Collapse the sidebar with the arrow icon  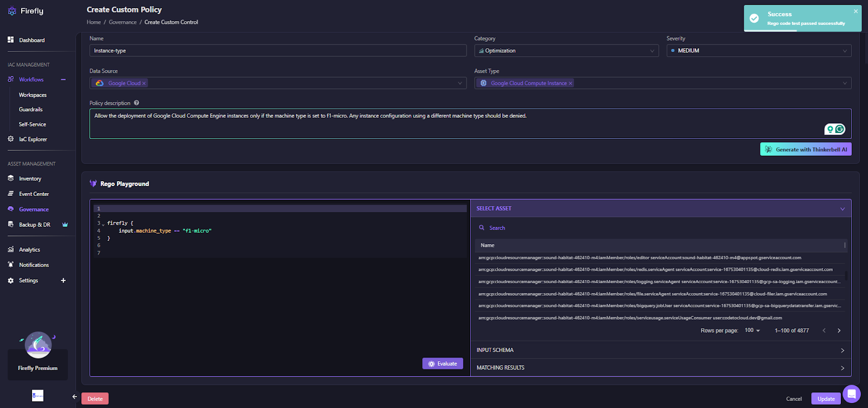75,397
